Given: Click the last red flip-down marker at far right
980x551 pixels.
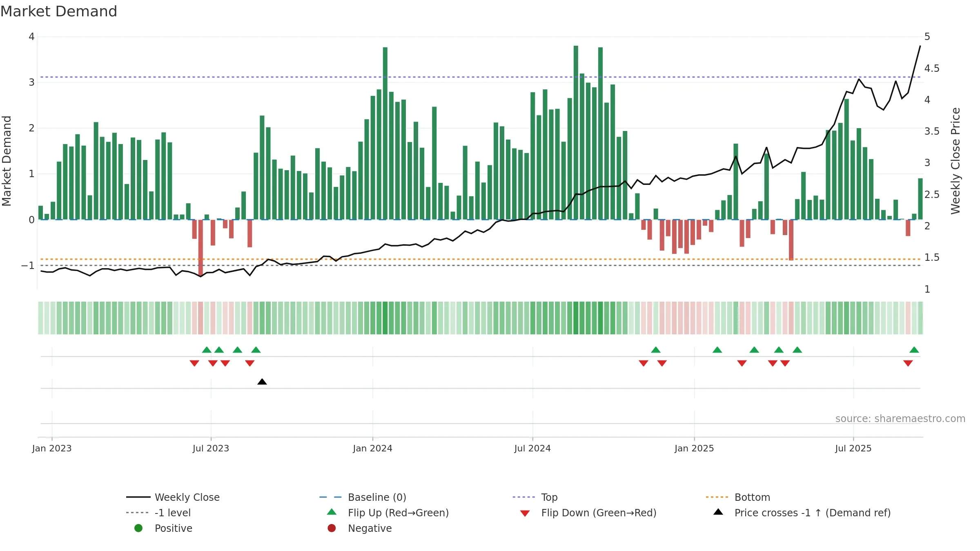Looking at the screenshot, I should click(908, 363).
